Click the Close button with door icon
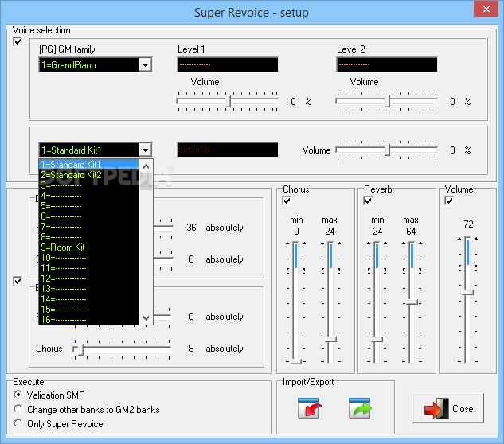 [448, 408]
